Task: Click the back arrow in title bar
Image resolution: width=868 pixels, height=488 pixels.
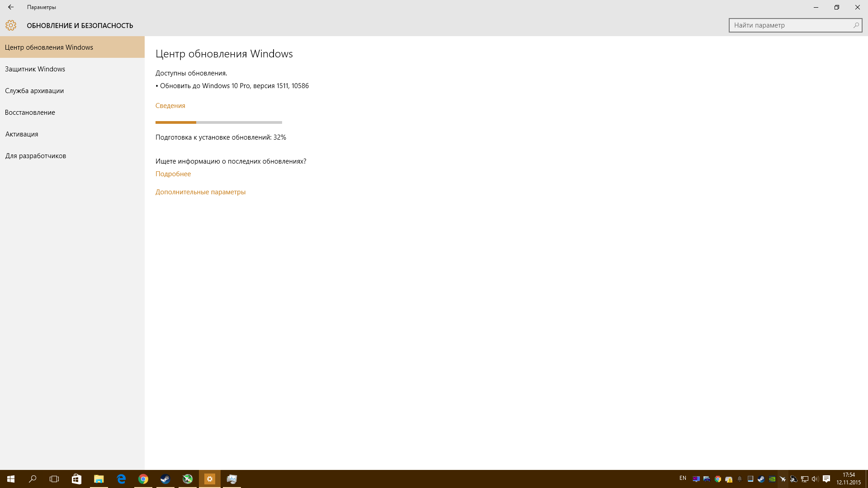Action: [x=11, y=7]
